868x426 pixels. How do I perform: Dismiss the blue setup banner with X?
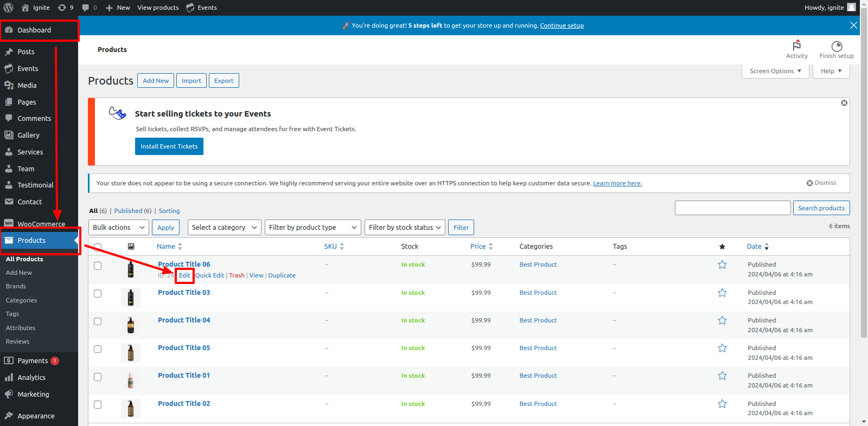point(853,25)
